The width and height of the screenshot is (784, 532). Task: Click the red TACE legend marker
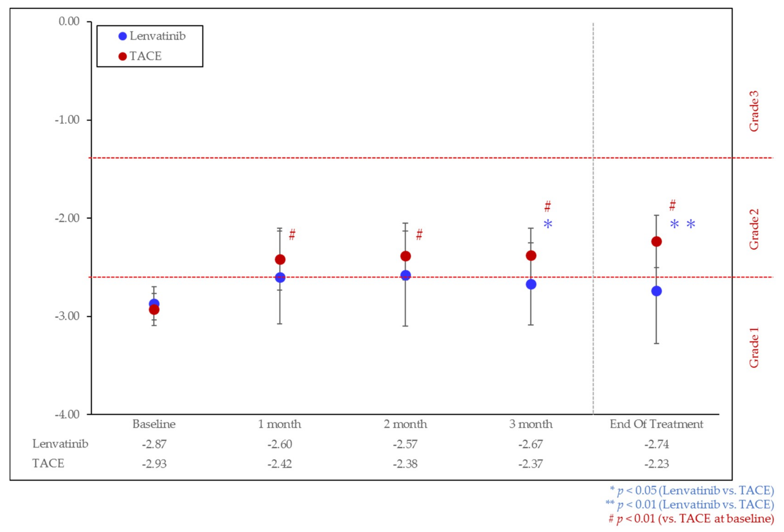[123, 56]
